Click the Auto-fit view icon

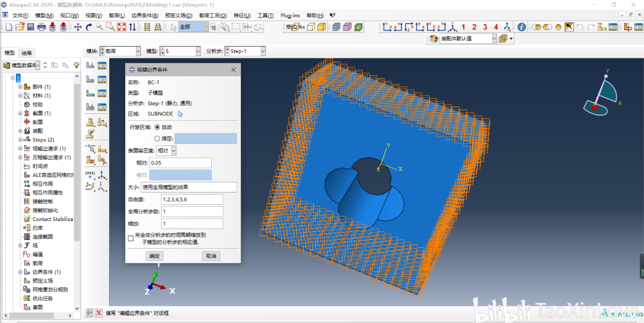coord(121,27)
